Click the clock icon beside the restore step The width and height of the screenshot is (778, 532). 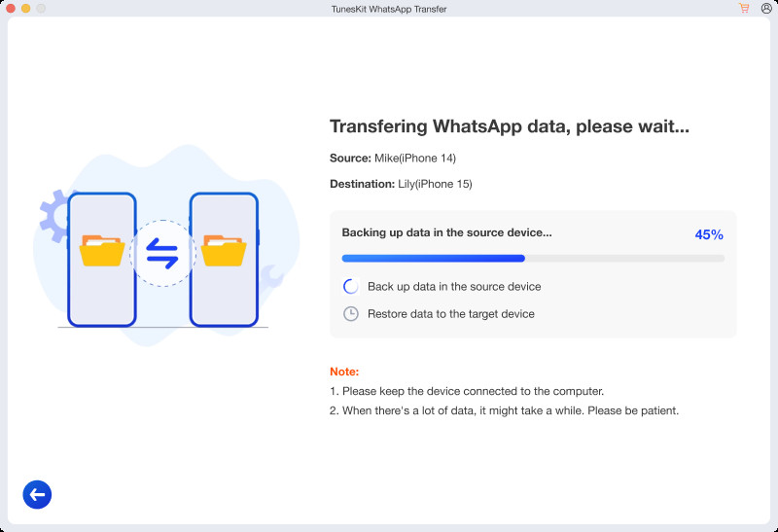coord(351,314)
